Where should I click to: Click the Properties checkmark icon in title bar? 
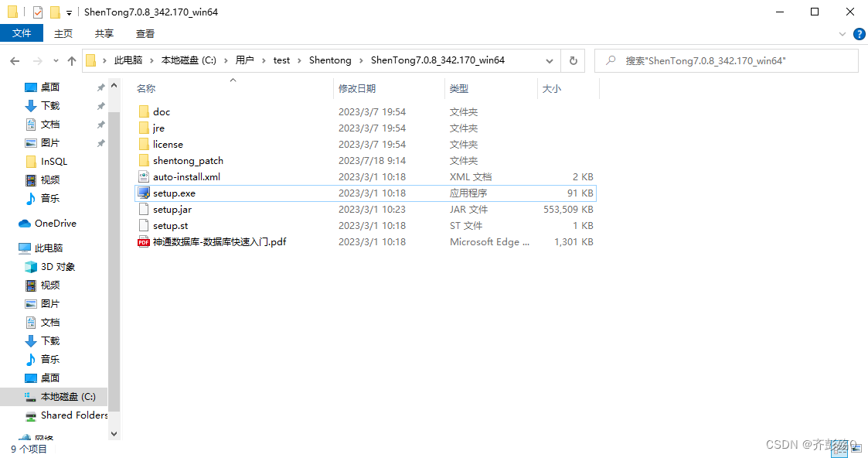pyautogui.click(x=38, y=12)
